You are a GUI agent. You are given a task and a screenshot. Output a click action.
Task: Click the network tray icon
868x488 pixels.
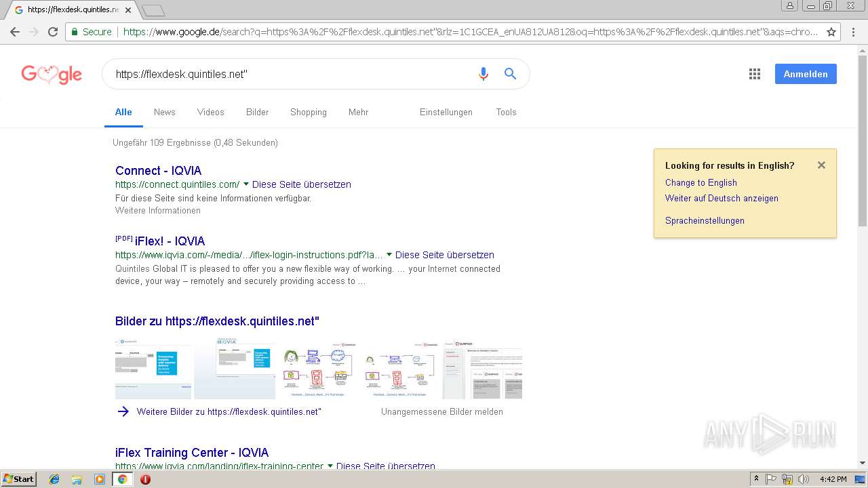tap(787, 479)
